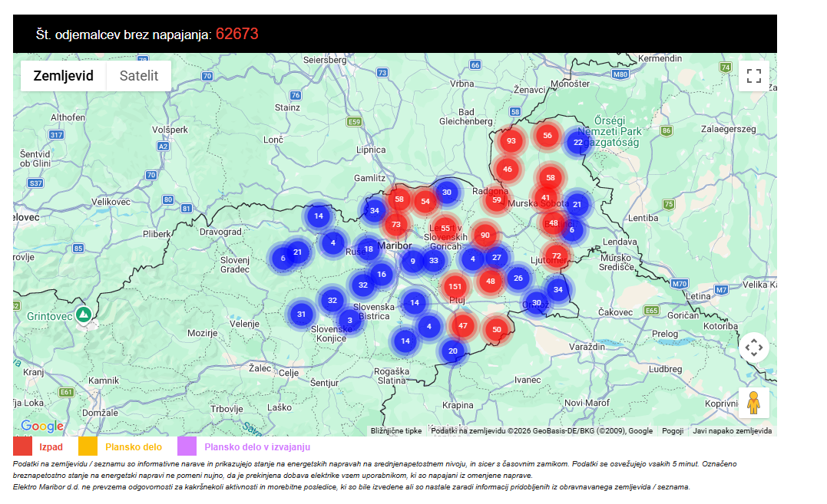Open the Pogoji terms link
Image resolution: width=827 pixels, height=504 pixels.
673,431
